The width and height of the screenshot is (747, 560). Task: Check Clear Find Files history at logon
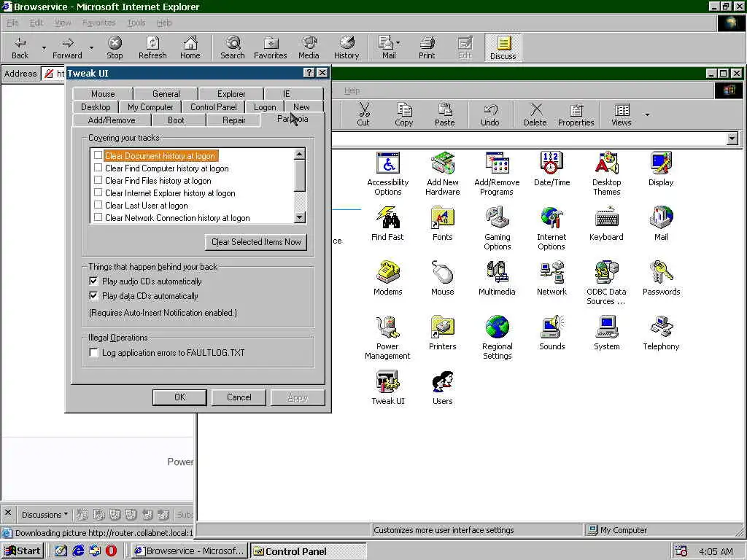pos(98,180)
